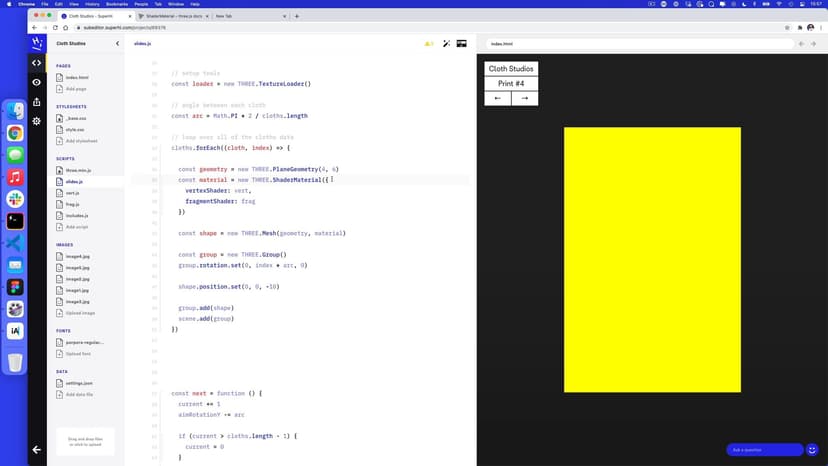Click the share/export icon in sidebar
828x466 pixels.
37,101
